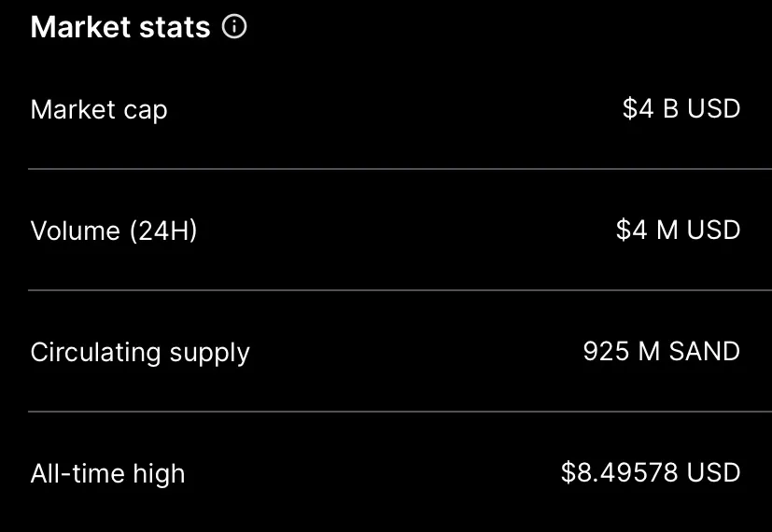The height and width of the screenshot is (532, 772).
Task: Click the Market cap label
Action: click(x=99, y=109)
